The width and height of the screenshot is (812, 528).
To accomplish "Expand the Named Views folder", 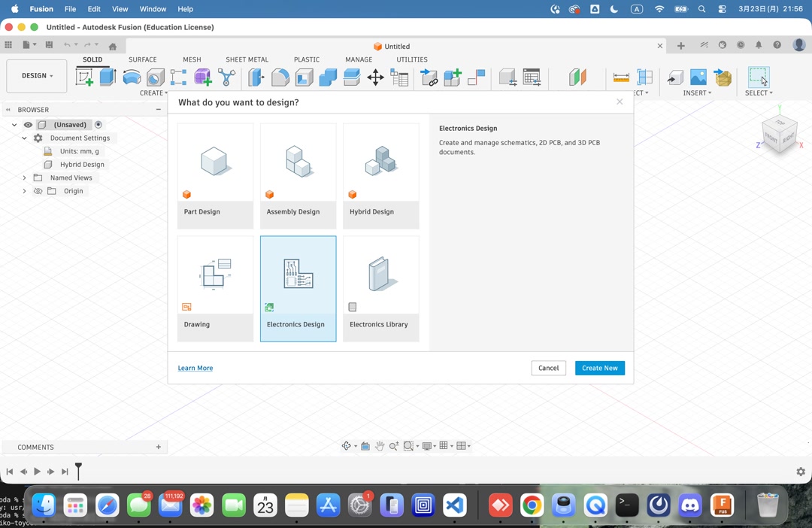I will (24, 178).
